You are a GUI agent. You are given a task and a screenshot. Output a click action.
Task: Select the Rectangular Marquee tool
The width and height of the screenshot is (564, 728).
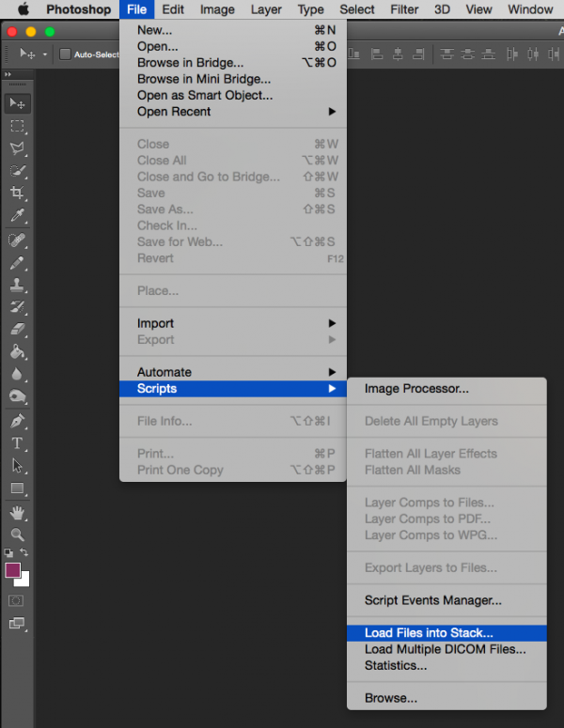point(17,126)
